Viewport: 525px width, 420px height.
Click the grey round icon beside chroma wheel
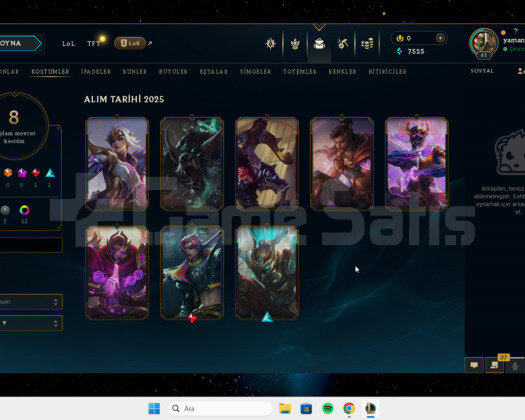click(5, 210)
